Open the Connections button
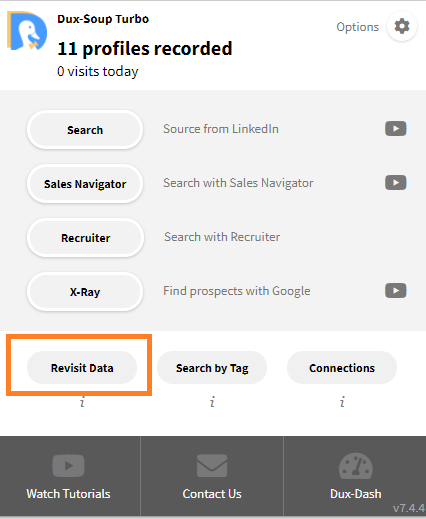The height and width of the screenshot is (519, 426). coord(342,368)
